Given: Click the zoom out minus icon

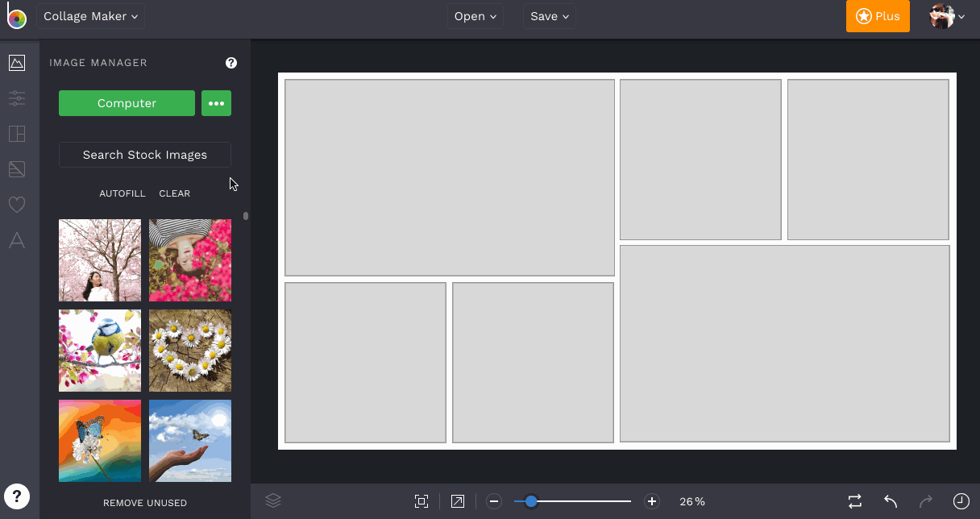Looking at the screenshot, I should tap(495, 501).
